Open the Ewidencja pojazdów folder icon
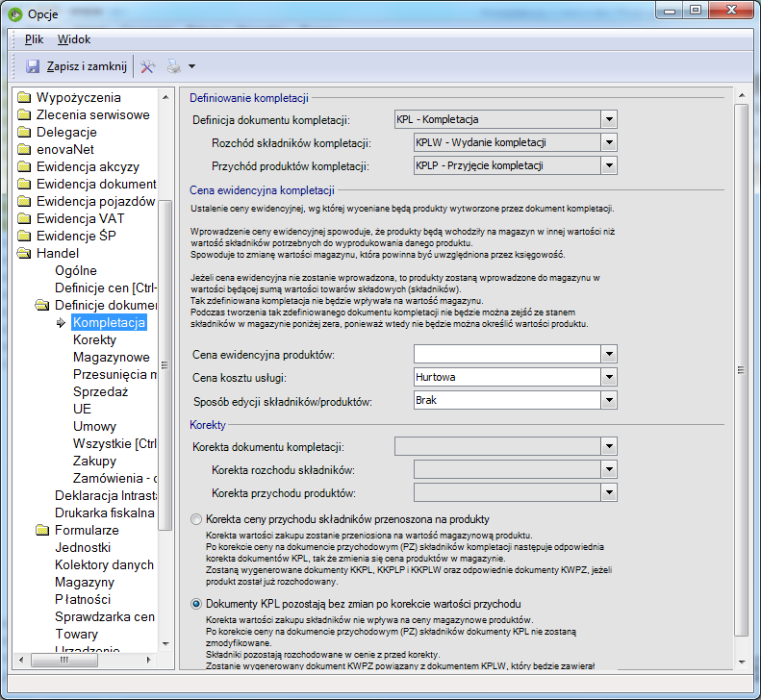The height and width of the screenshot is (700, 761). (24, 201)
